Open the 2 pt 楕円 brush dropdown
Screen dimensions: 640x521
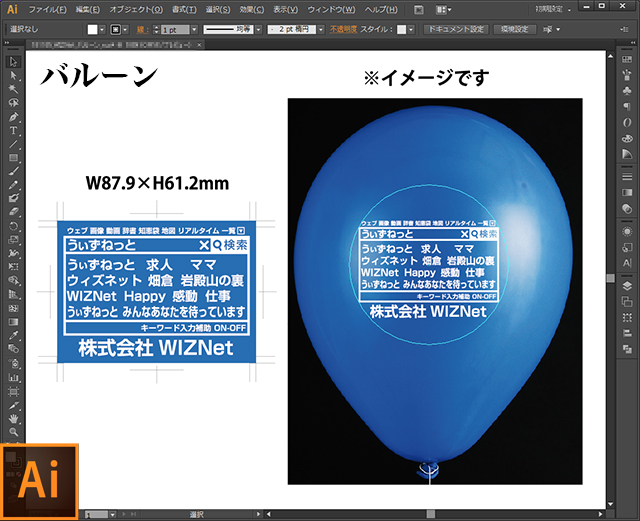pos(321,29)
